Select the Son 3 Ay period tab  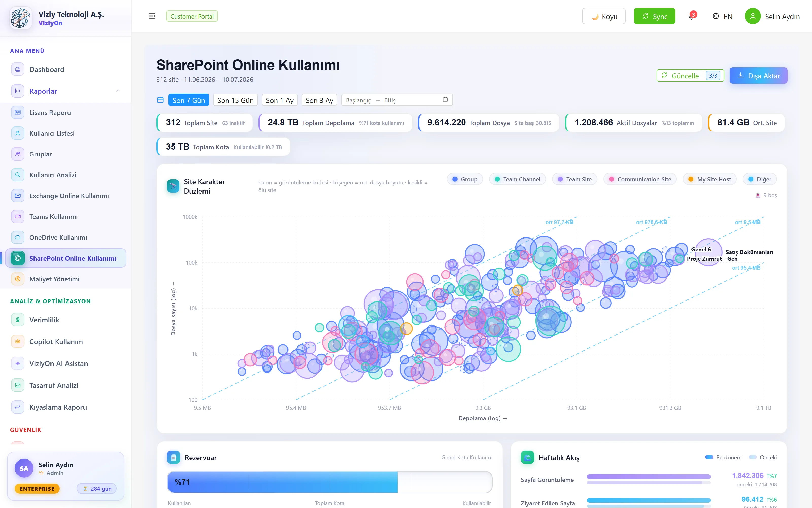tap(319, 100)
